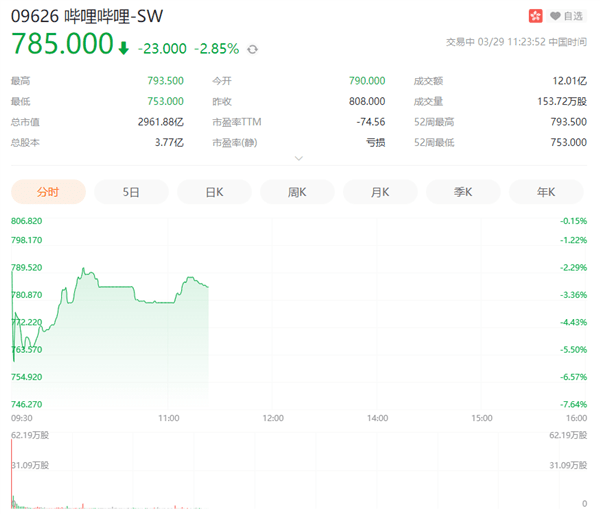Viewport: 600px width, 514px height.
Task: Click the 总市值 value 2961.88亿
Action: click(160, 121)
